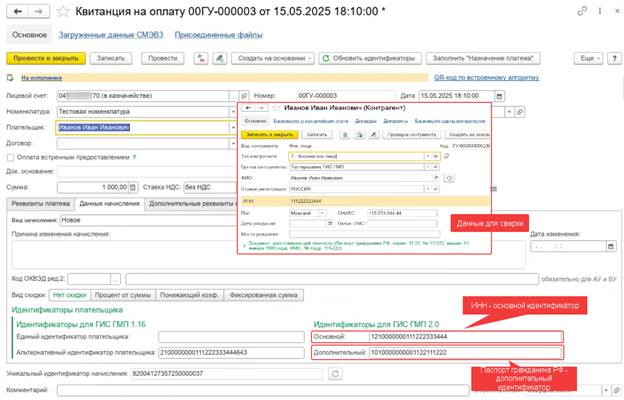Click the Провести и закрыть button
This screenshot has width=624, height=400.
pyautogui.click(x=46, y=58)
